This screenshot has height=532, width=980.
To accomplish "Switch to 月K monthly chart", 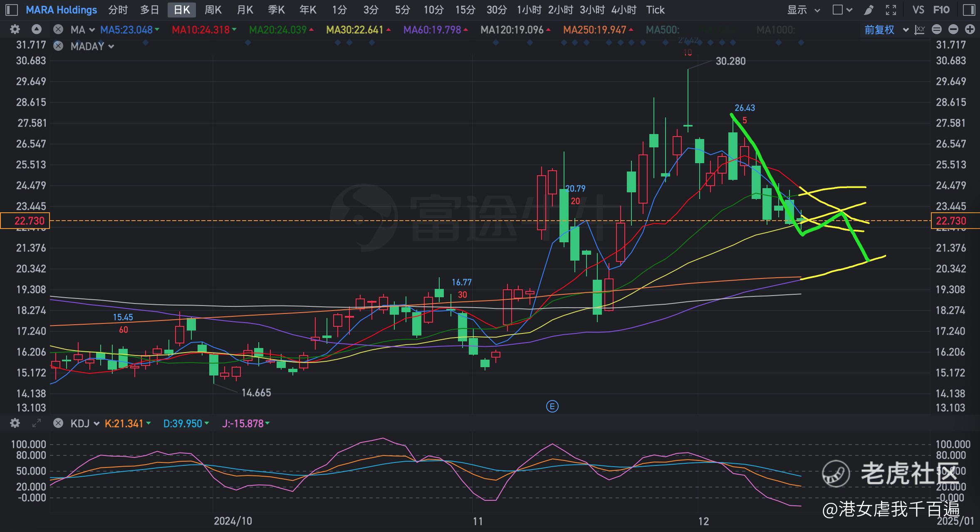I will click(x=245, y=10).
